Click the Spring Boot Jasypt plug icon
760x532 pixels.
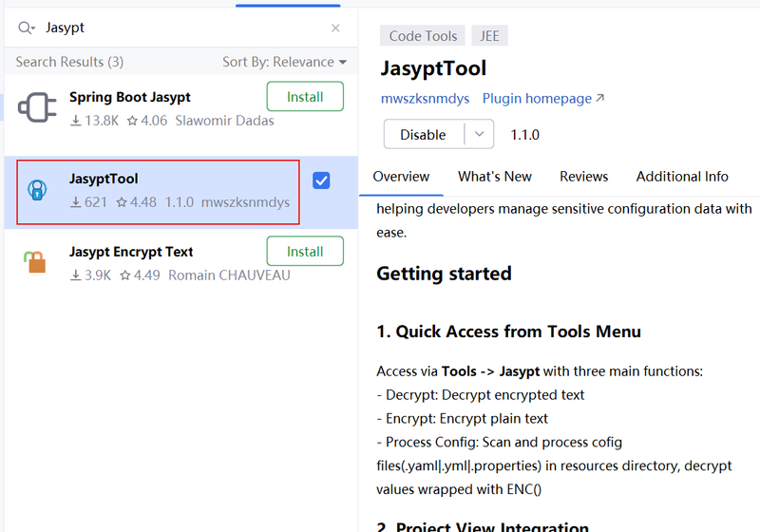(x=37, y=107)
